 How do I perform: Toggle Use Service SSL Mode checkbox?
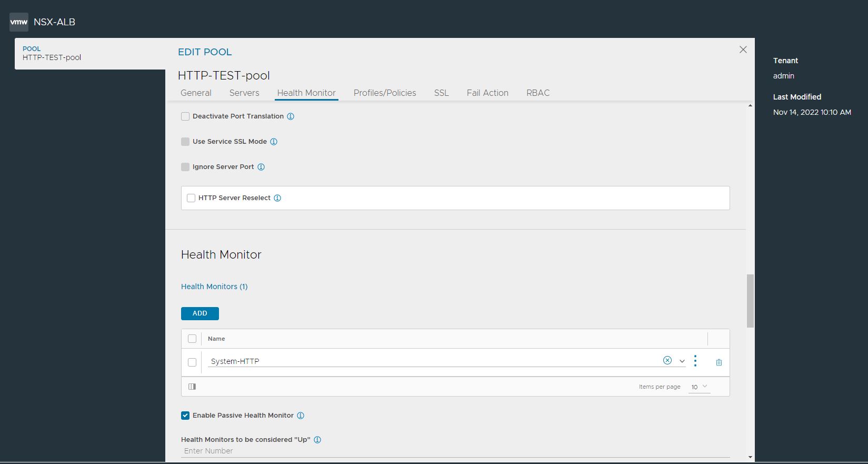click(x=185, y=142)
